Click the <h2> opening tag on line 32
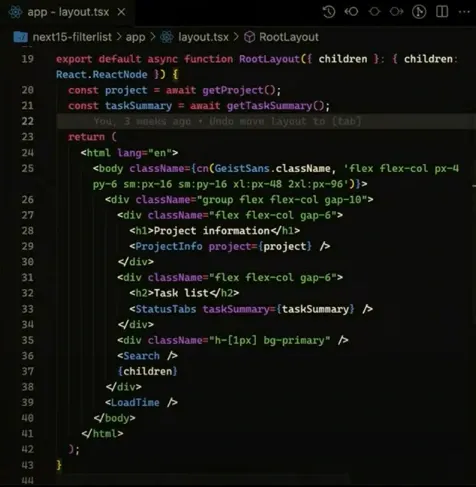 [x=142, y=293]
